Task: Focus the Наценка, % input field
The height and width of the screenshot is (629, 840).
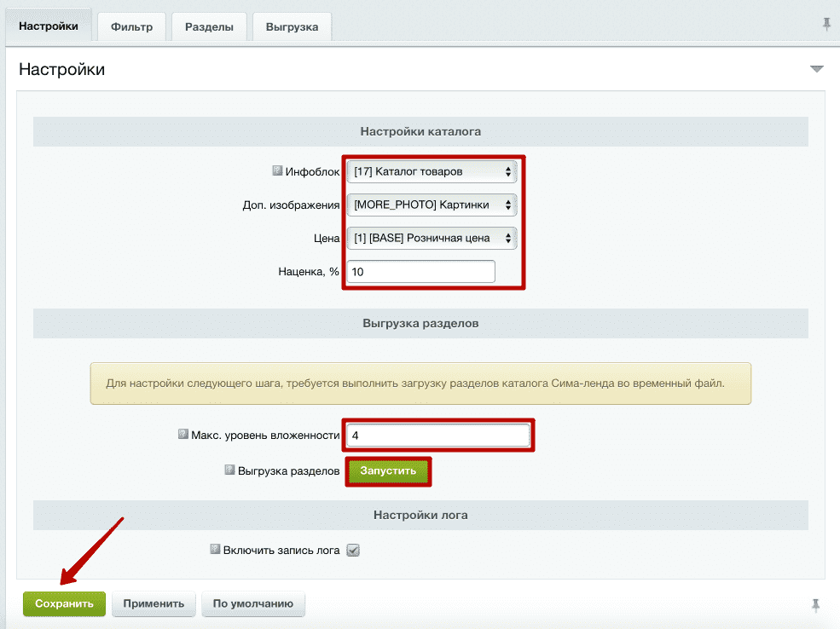Action: pyautogui.click(x=420, y=272)
